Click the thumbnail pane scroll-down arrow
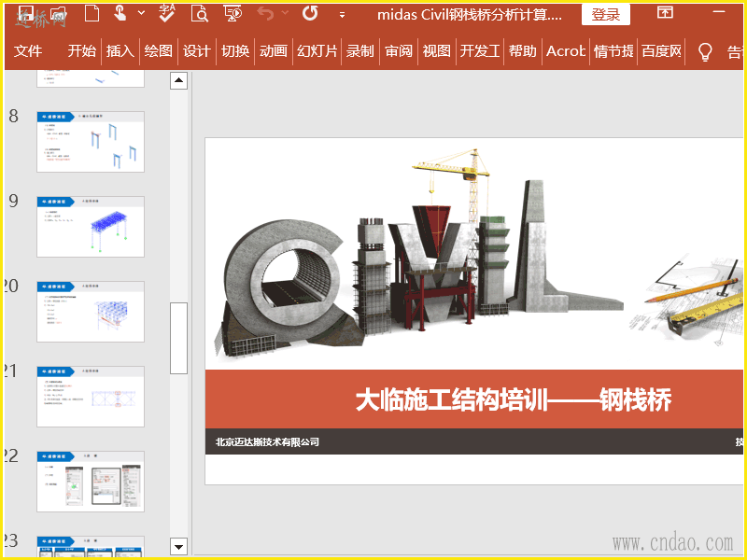This screenshot has height=560, width=747. [178, 547]
